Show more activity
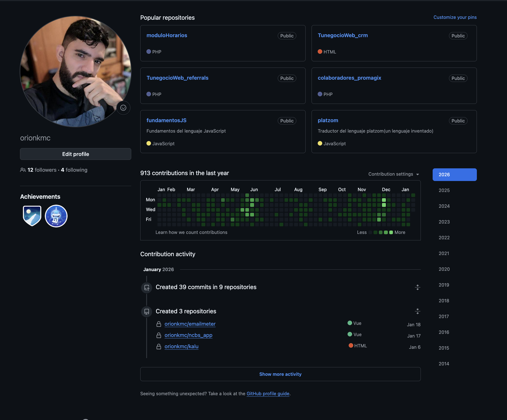 point(280,374)
